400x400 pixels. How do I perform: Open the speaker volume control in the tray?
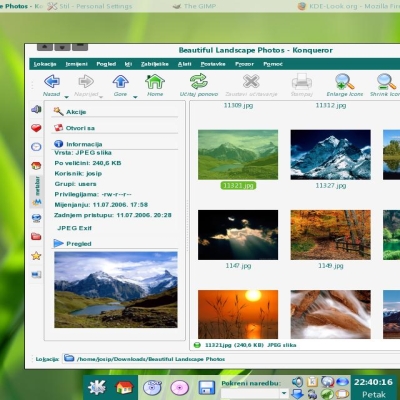(298, 382)
